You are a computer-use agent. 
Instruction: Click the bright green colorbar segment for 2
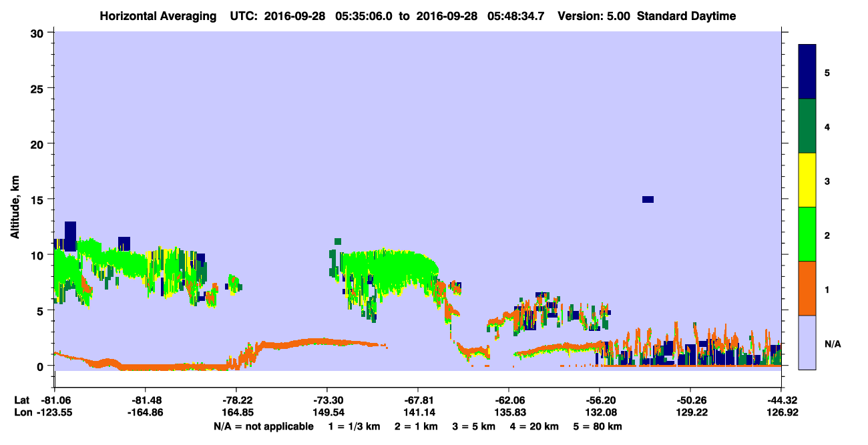tap(807, 234)
